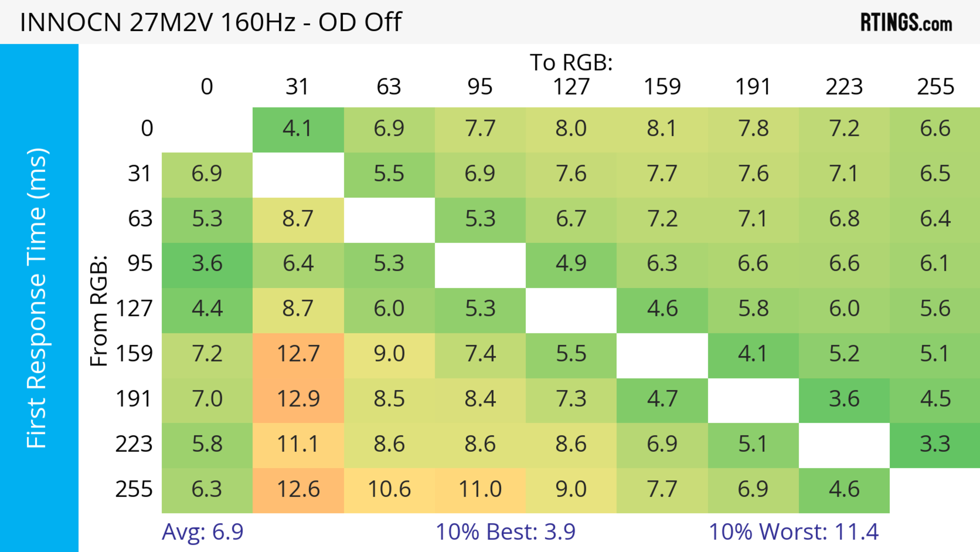Viewport: 980px width, 552px height.
Task: Click the '10% Worst: 11.4' summary text
Action: [794, 532]
